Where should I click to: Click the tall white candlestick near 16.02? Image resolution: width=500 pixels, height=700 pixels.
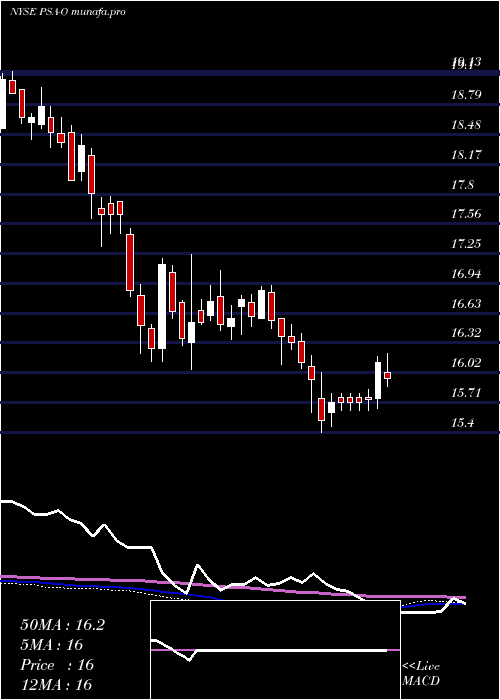click(378, 380)
